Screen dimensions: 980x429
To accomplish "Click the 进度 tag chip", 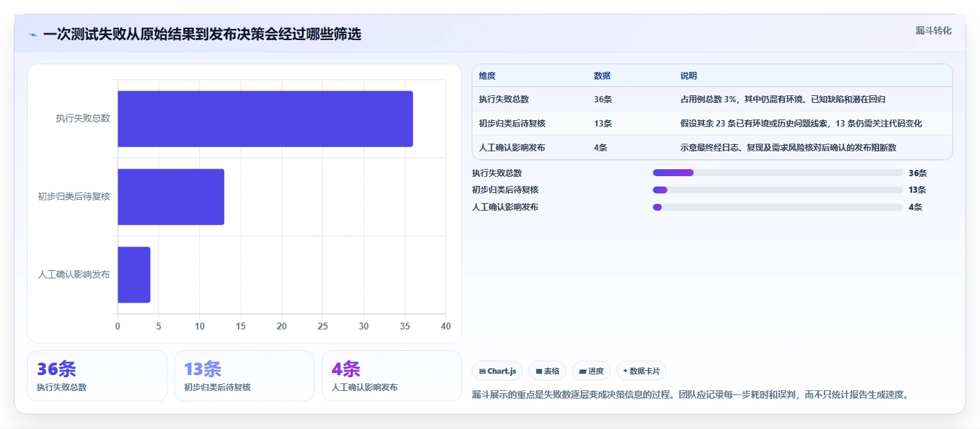I will [591, 371].
